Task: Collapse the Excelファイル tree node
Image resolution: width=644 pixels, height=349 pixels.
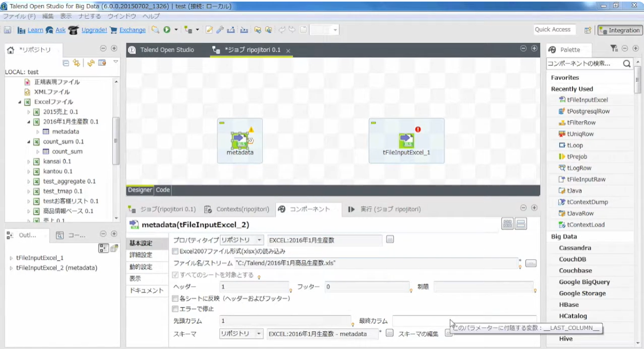Action: point(20,102)
